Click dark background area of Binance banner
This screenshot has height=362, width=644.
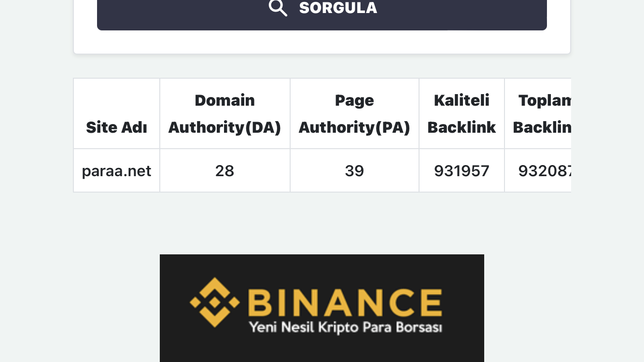click(322, 350)
